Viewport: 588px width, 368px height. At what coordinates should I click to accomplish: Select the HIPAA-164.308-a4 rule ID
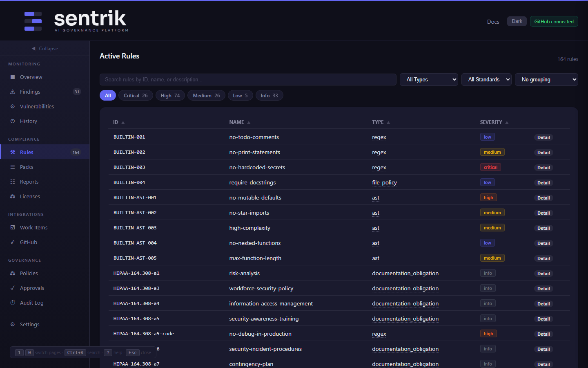136,303
